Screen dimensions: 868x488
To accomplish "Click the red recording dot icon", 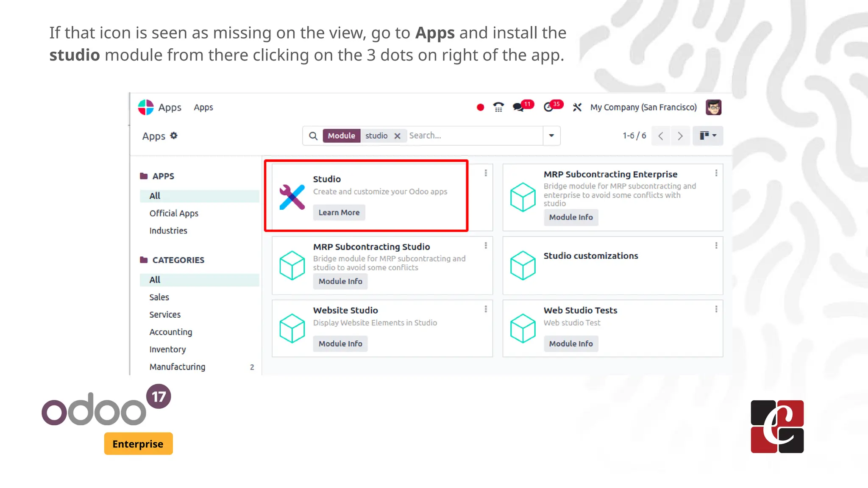I will pyautogui.click(x=480, y=108).
